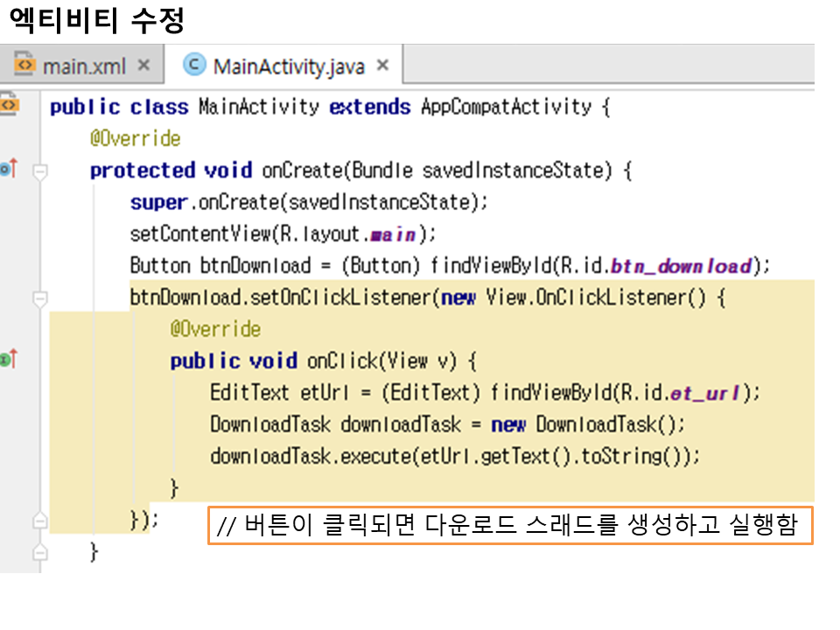Collapse the onCreate method fold marker
Image resolution: width=840 pixels, height=630 pixels.
39,171
